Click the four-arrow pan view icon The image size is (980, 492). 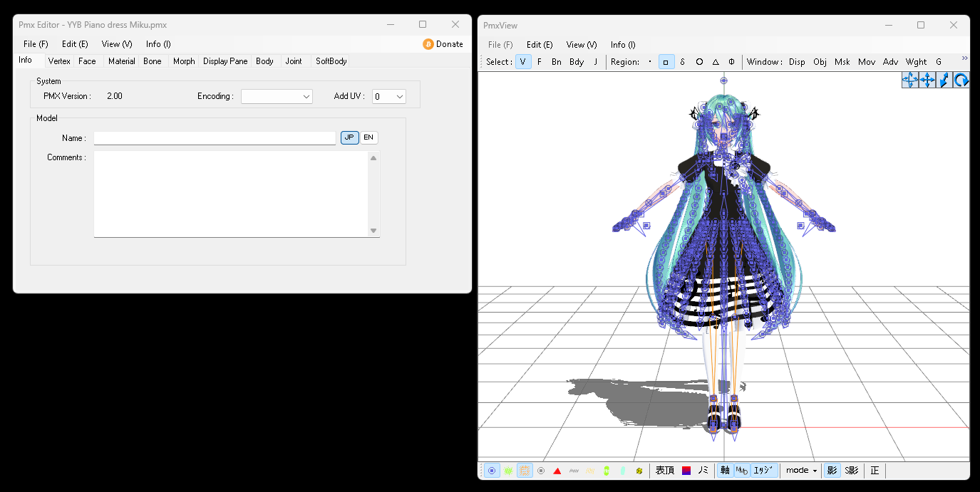pos(927,80)
